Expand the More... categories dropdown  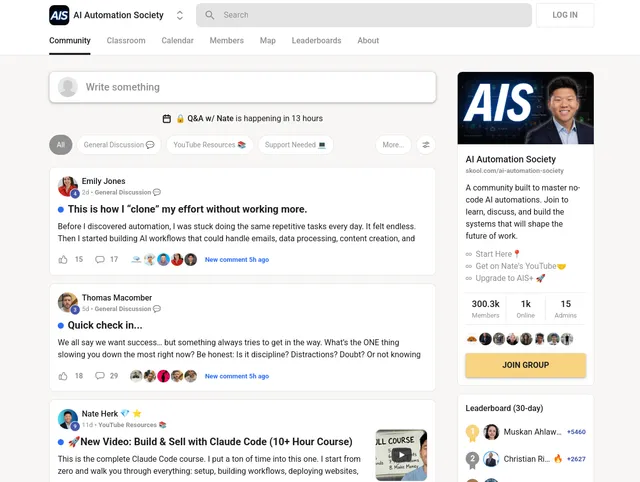[x=393, y=145]
